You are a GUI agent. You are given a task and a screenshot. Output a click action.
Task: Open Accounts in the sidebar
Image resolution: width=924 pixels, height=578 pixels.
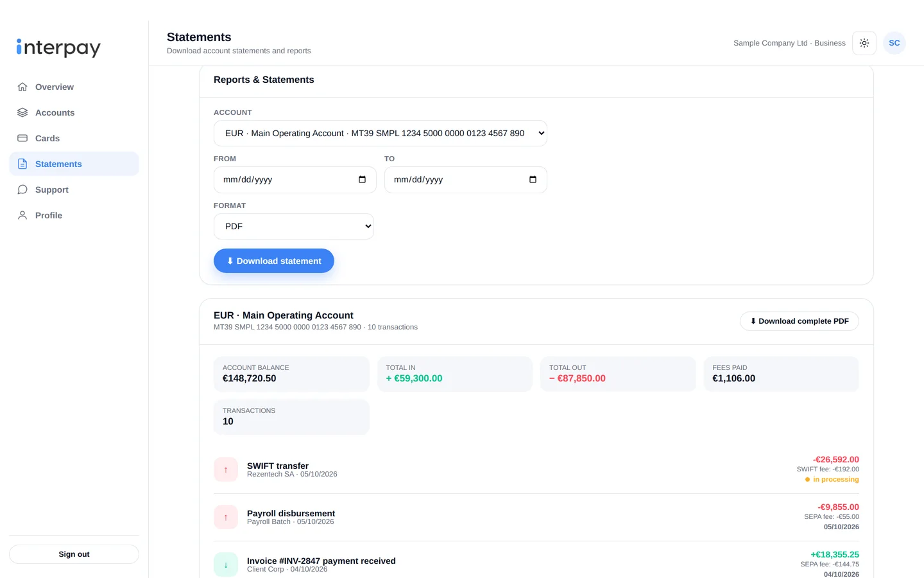74,112
